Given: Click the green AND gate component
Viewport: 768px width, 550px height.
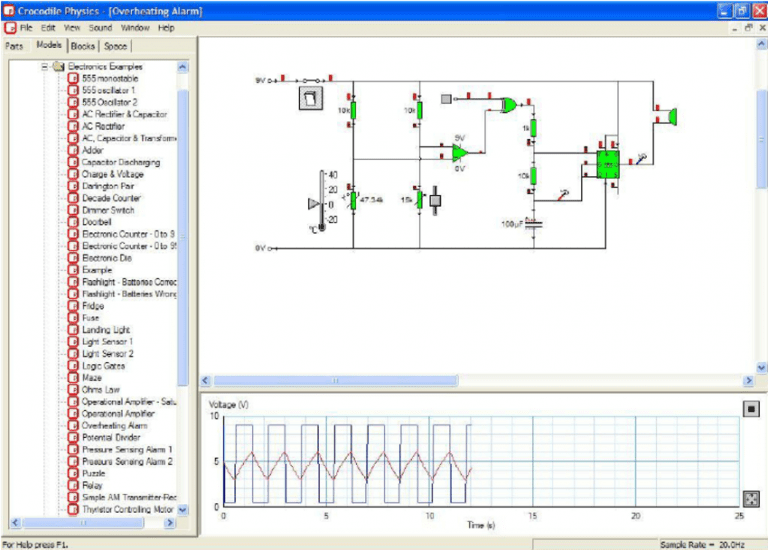Looking at the screenshot, I should pyautogui.click(x=509, y=105).
